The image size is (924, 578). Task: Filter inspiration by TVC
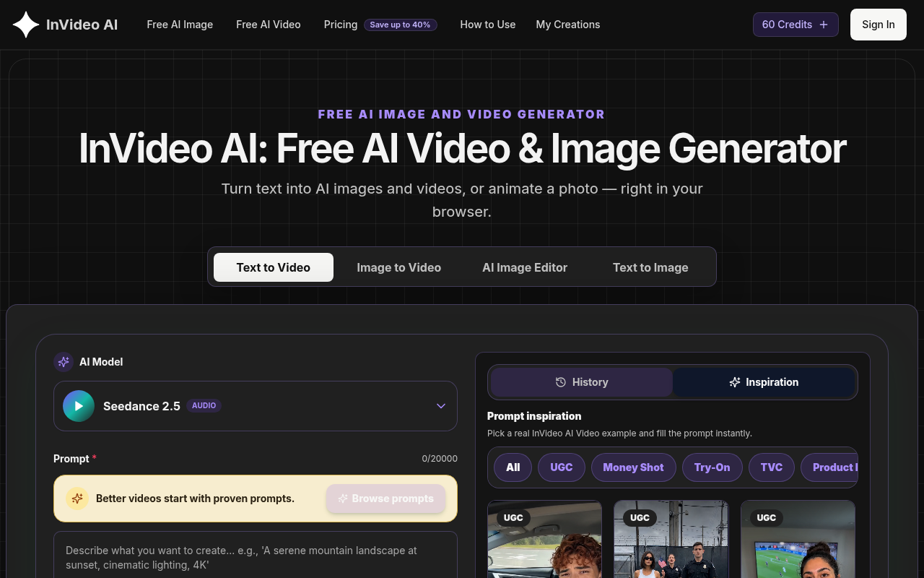coord(772,467)
